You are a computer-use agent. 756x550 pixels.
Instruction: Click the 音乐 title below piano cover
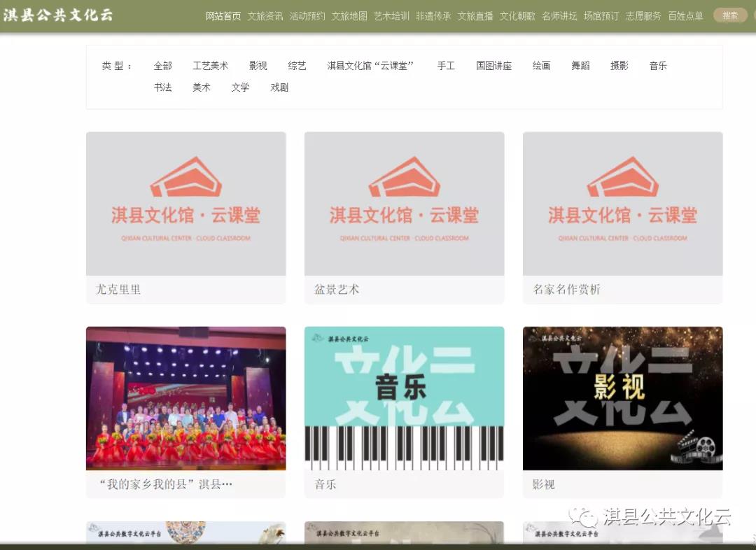tap(325, 484)
